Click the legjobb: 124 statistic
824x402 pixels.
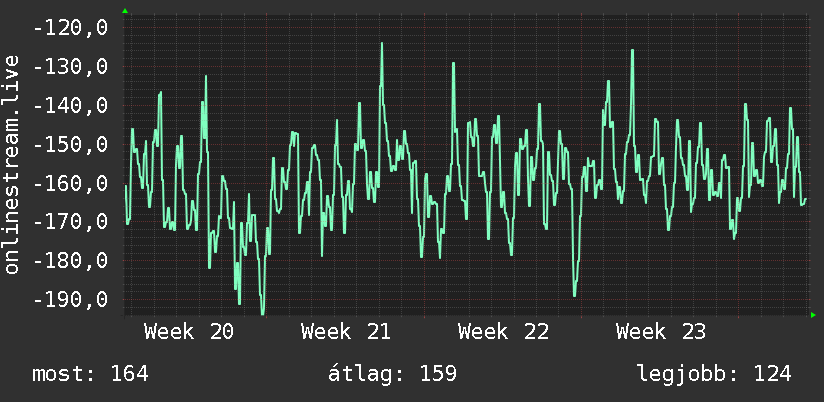(714, 374)
